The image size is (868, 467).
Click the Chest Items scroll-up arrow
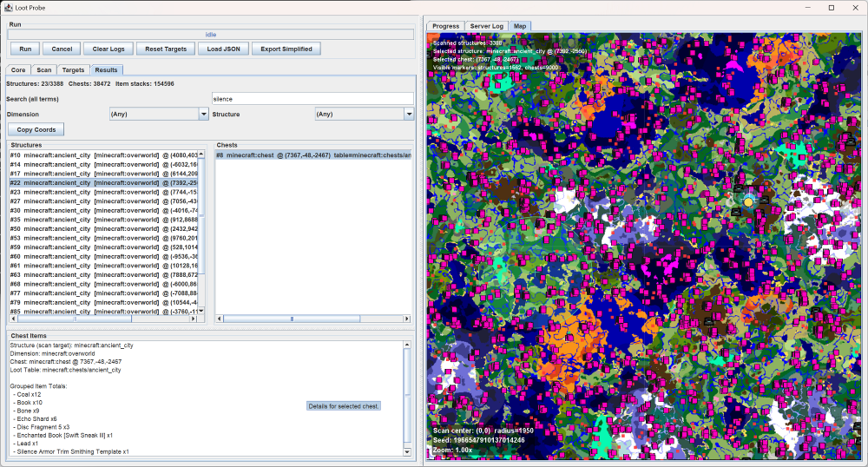tap(408, 345)
